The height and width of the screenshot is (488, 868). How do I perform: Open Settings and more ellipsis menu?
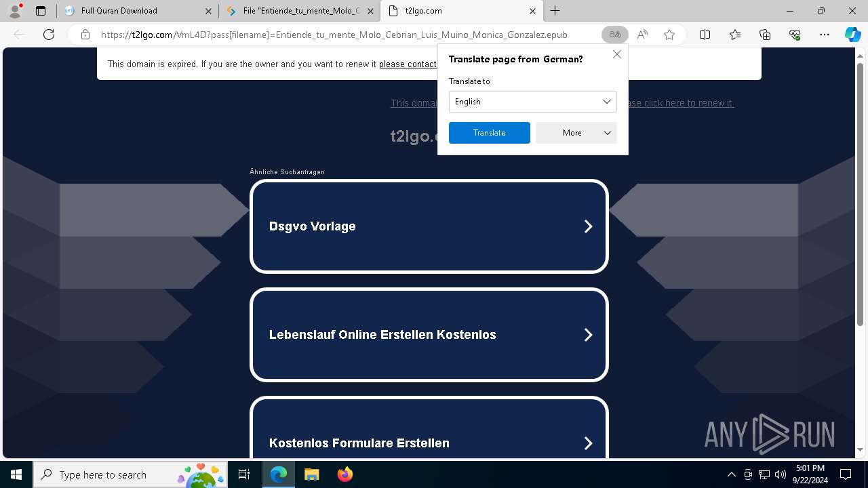click(x=825, y=35)
